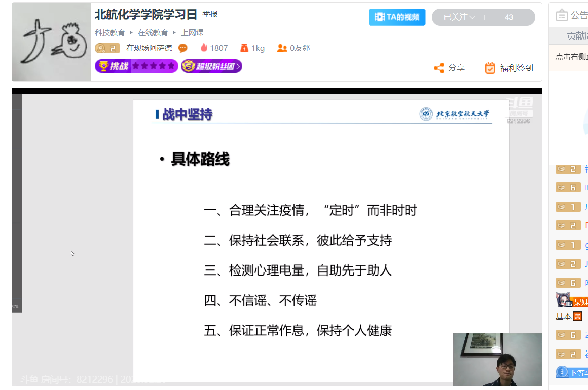The image size is (588, 390).
Task: Click the streamer avatar image
Action: (51, 42)
